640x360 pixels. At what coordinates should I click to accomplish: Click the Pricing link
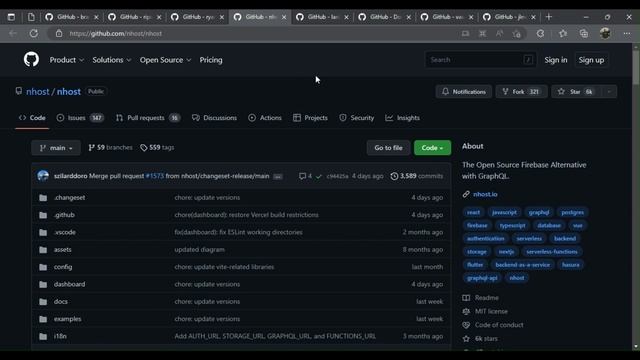tap(211, 60)
